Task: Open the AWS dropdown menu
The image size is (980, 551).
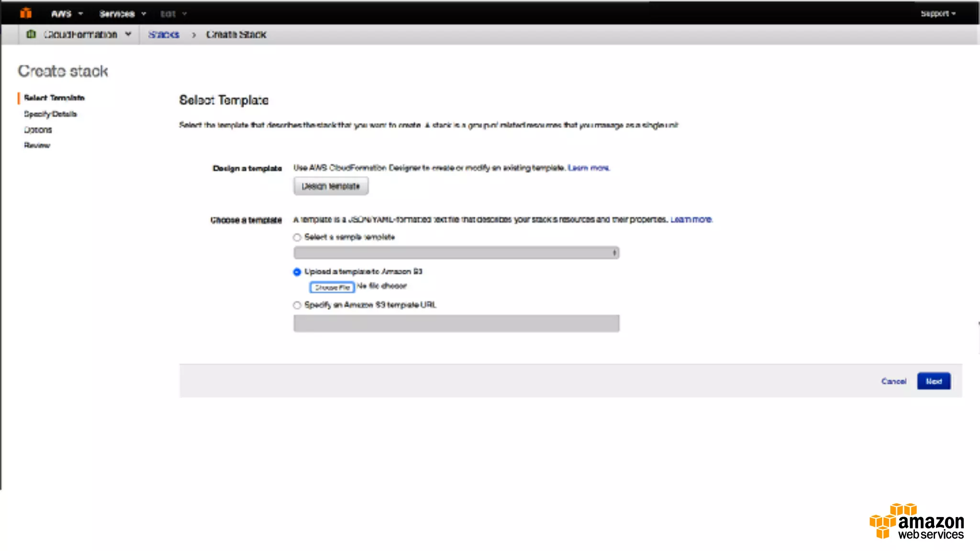Action: pos(67,14)
